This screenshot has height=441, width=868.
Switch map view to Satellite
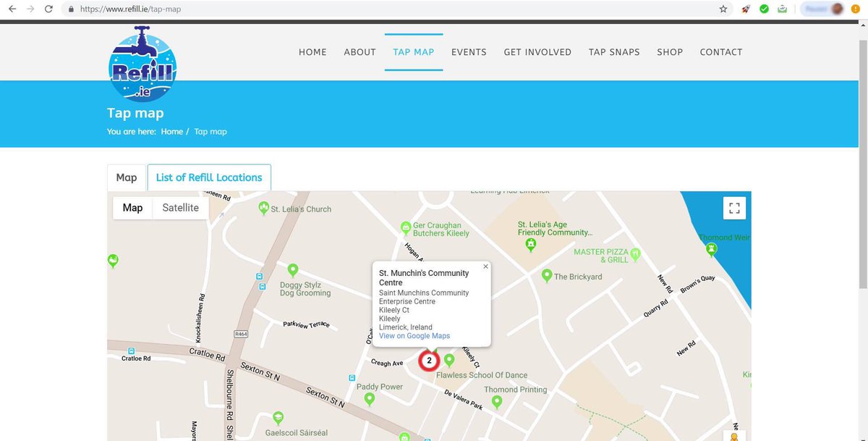[180, 208]
